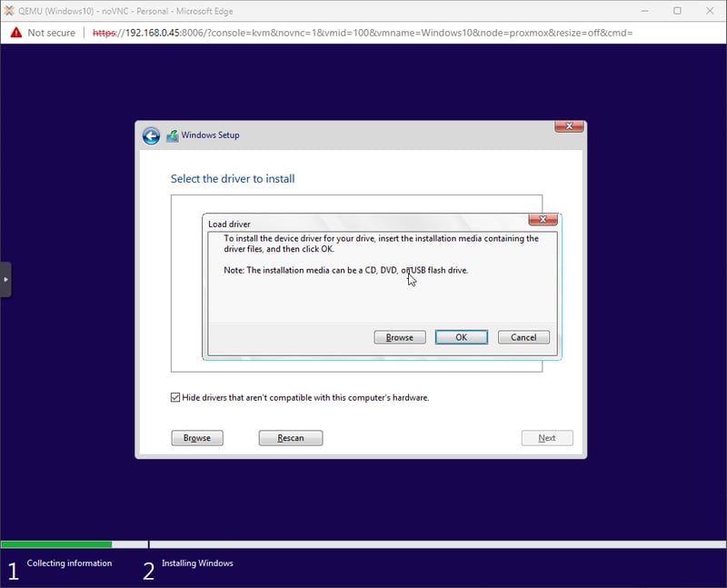Close the Windows Setup window with red X
The width and height of the screenshot is (727, 588).
[568, 127]
